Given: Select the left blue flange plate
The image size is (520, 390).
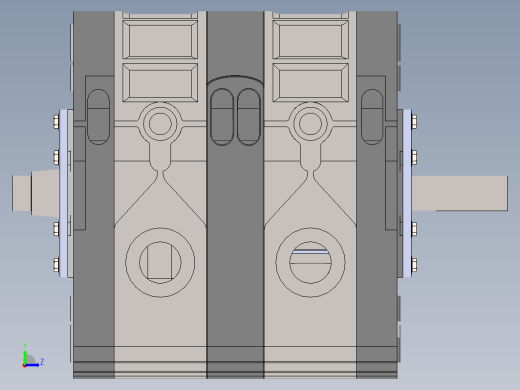Looking at the screenshot, I should pyautogui.click(x=63, y=193).
